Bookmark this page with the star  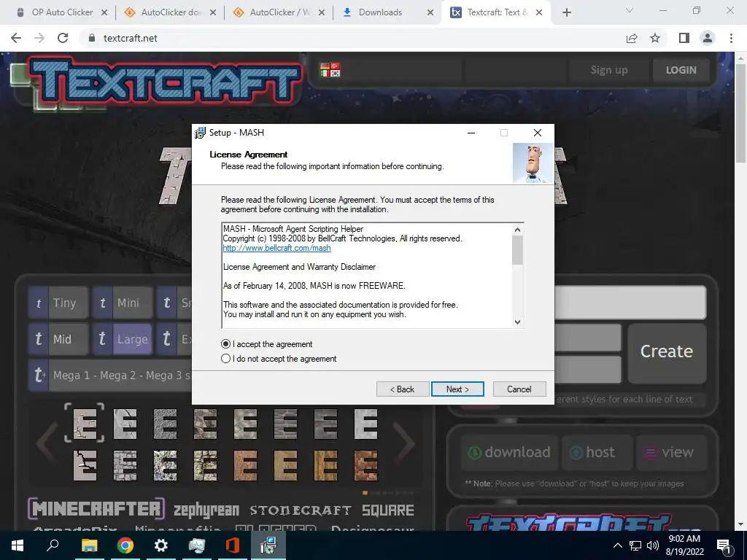655,38
